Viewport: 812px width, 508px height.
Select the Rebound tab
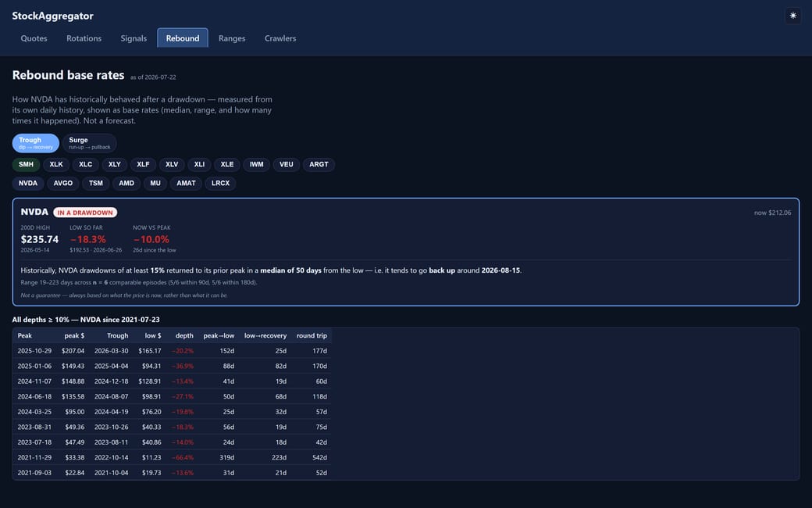[x=182, y=38]
